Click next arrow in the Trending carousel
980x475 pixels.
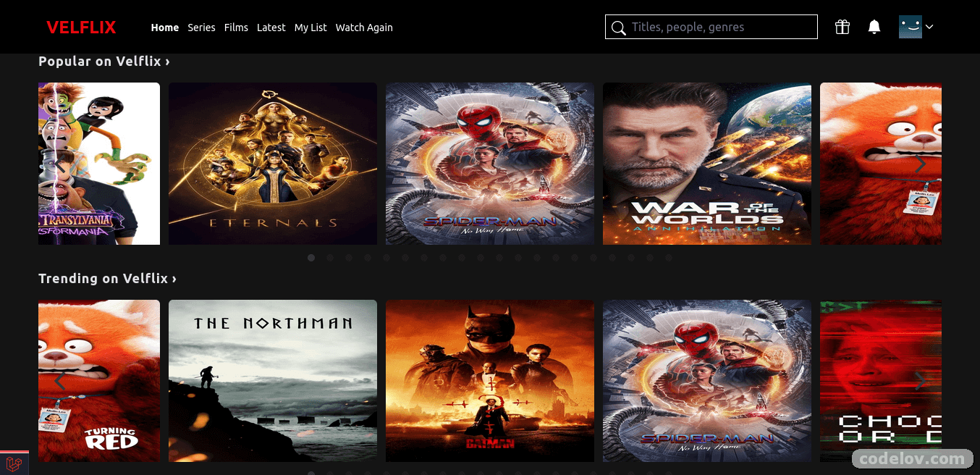[x=920, y=382]
